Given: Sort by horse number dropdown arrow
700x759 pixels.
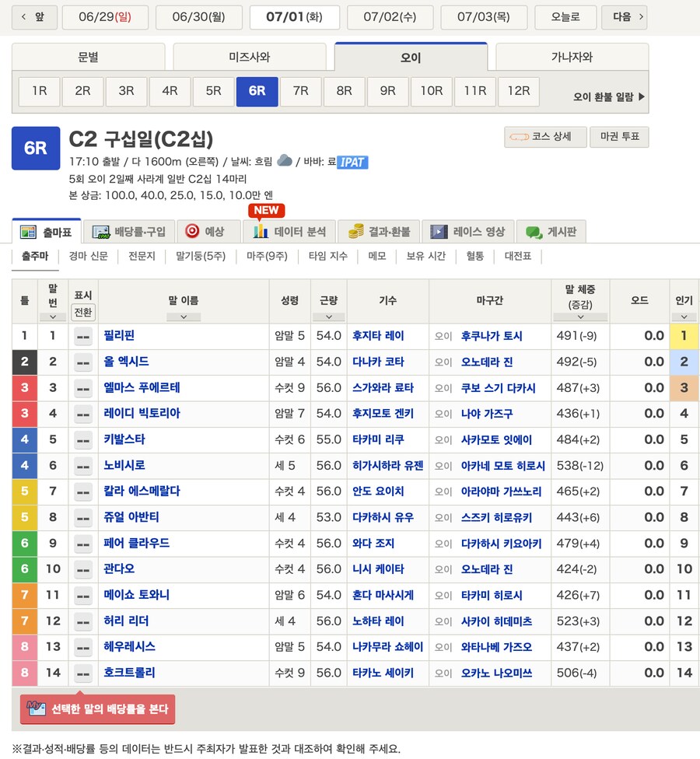Looking at the screenshot, I should point(53,317).
